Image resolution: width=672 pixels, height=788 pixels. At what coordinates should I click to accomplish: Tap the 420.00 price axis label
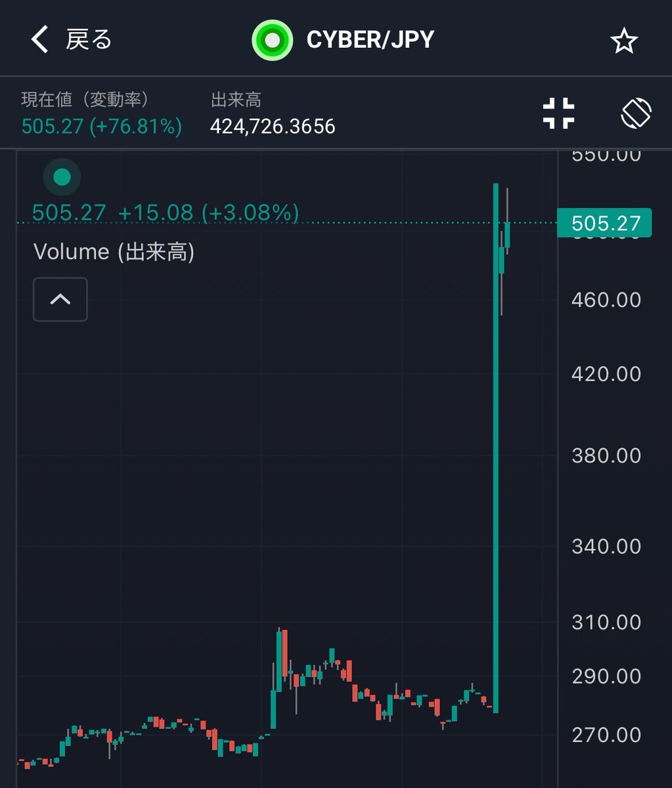point(606,374)
